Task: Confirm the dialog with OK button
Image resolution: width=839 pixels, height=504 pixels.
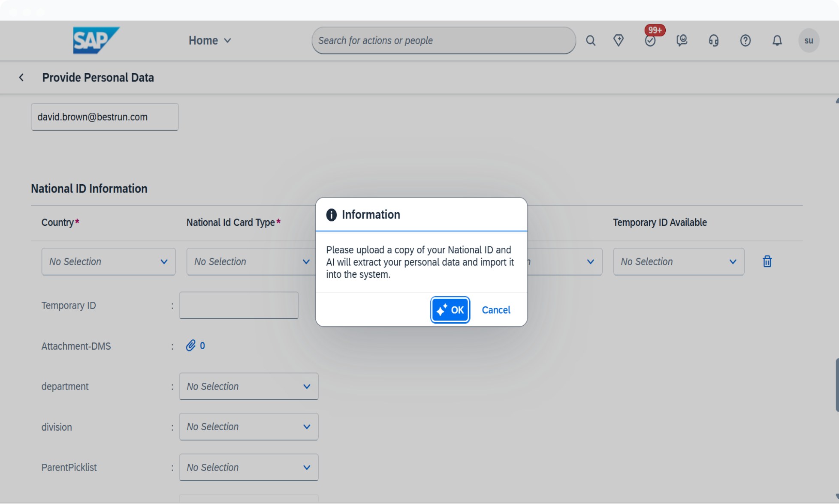Action: [450, 309]
